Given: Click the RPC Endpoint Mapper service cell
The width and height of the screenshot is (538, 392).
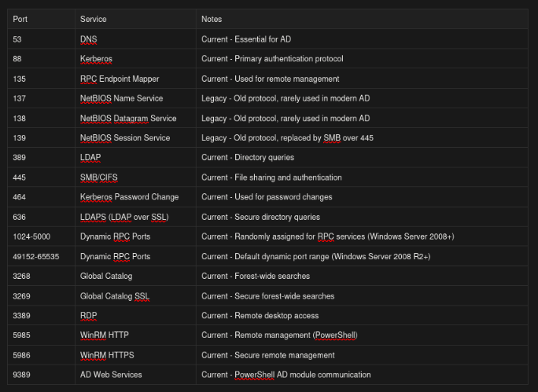Looking at the screenshot, I should (x=119, y=79).
